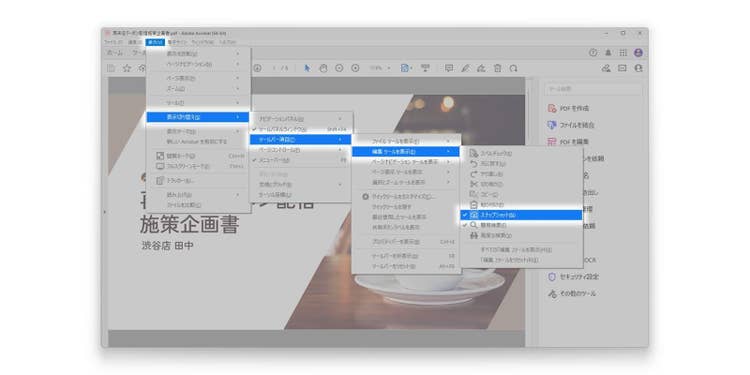750x375 pixels.
Task: Choose the Undo (元に戻す) icon entry
Action: tap(521, 164)
